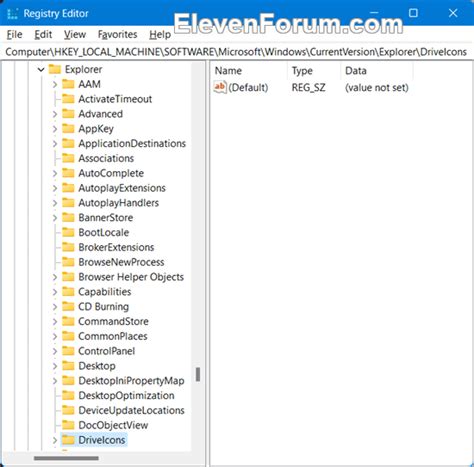This screenshot has height=467, width=474.
Task: Click the registry path address bar
Action: pos(236,52)
